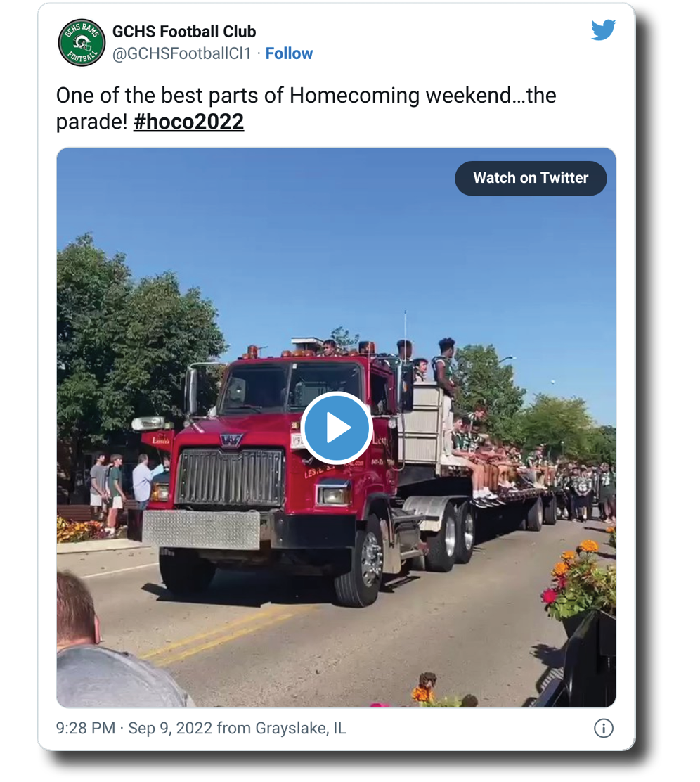Click the info icon beside the timestamp
Image resolution: width=700 pixels, height=782 pixels.
tap(603, 728)
